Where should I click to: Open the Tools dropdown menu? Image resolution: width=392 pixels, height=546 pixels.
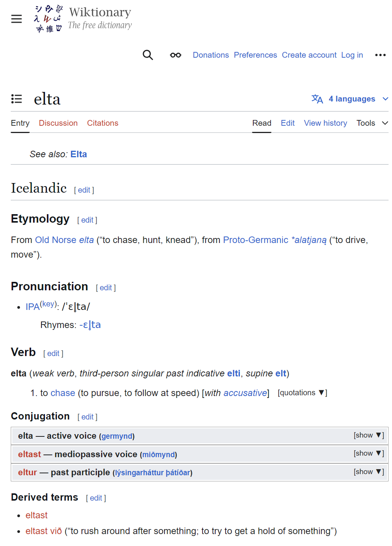pos(372,123)
